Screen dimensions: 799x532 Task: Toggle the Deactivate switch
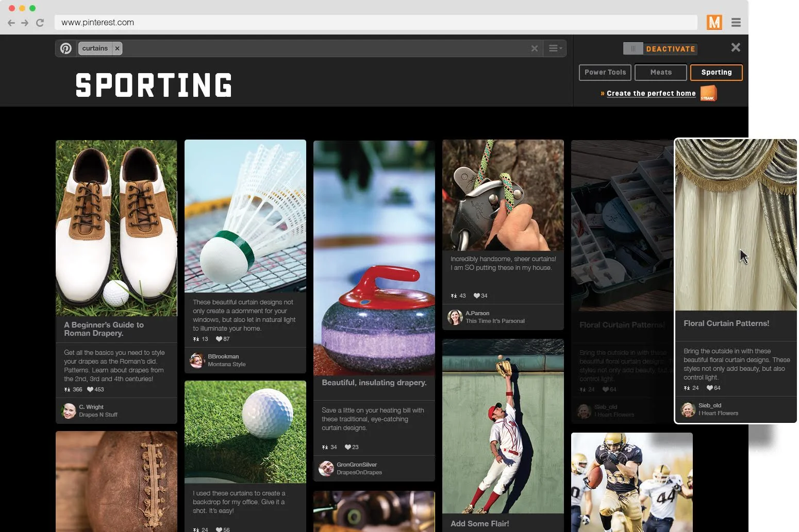[660, 49]
